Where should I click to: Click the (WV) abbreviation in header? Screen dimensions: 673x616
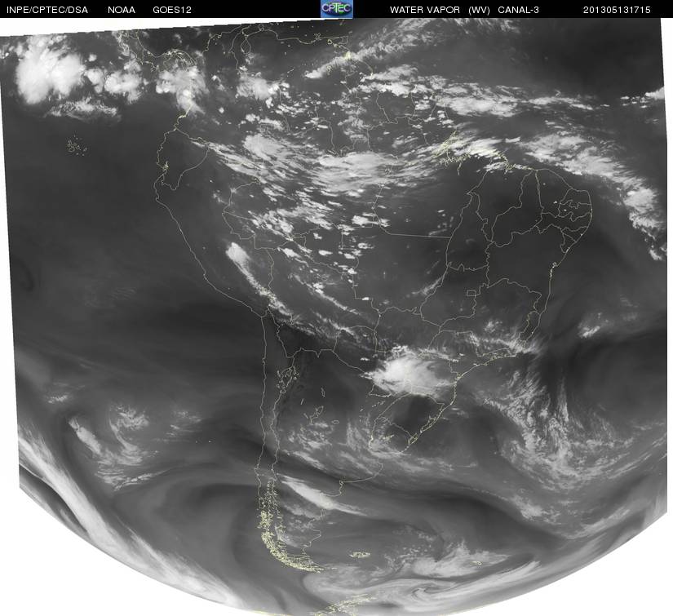coord(480,10)
